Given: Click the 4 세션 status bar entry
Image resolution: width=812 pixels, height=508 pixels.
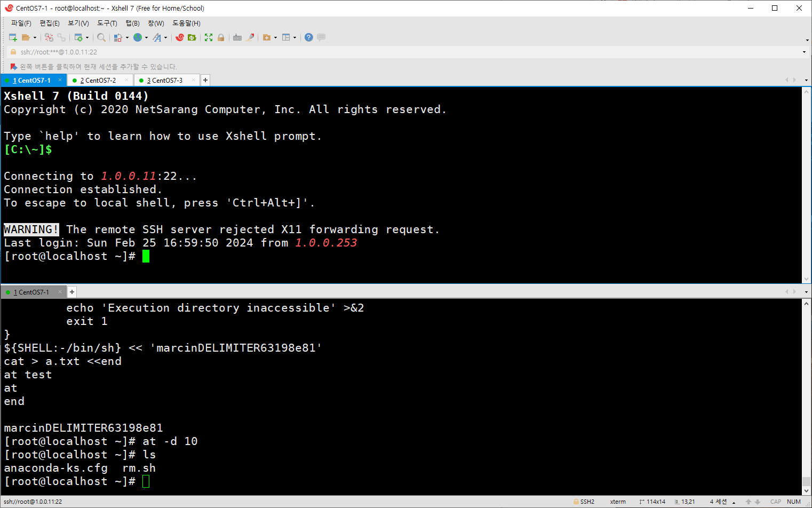Looking at the screenshot, I should 718,502.
